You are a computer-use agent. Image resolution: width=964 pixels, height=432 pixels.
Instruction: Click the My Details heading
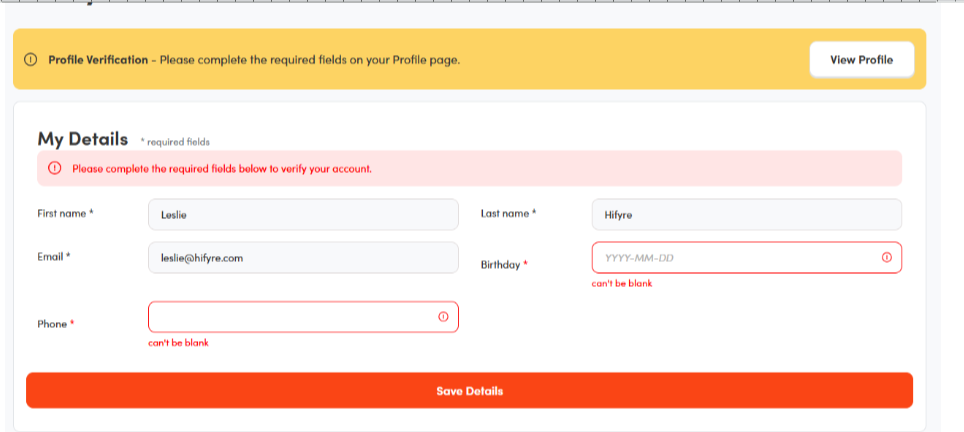point(82,139)
